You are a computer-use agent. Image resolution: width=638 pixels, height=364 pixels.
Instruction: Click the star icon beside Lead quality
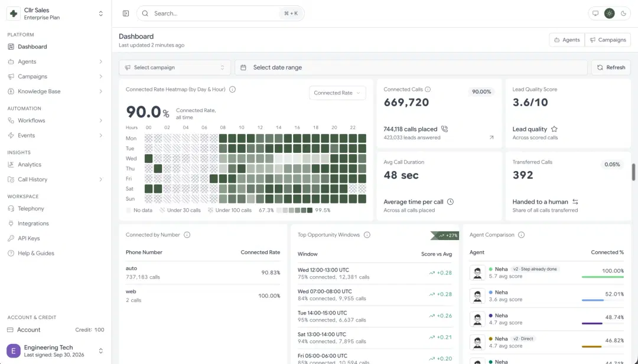coord(554,129)
